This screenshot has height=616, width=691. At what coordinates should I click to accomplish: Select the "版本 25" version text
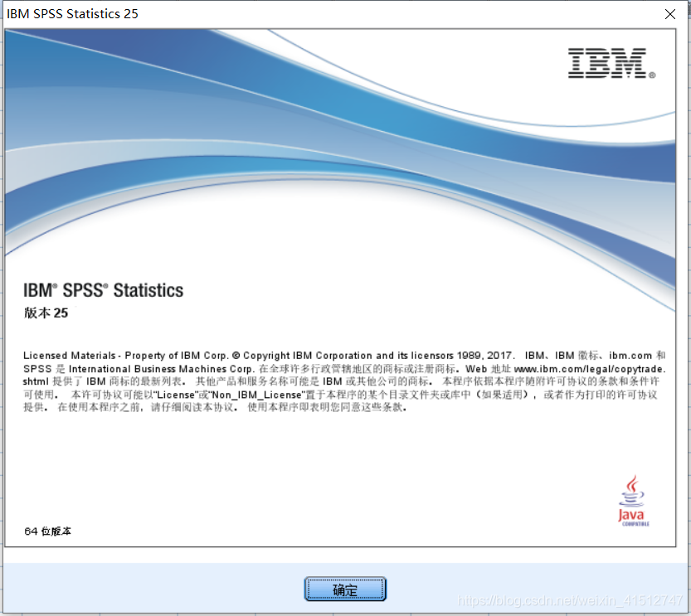[46, 313]
